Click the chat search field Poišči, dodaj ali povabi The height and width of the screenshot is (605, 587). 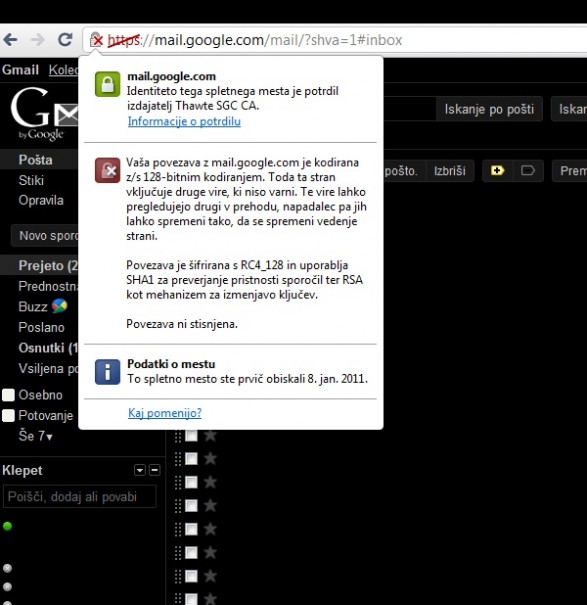point(80,497)
